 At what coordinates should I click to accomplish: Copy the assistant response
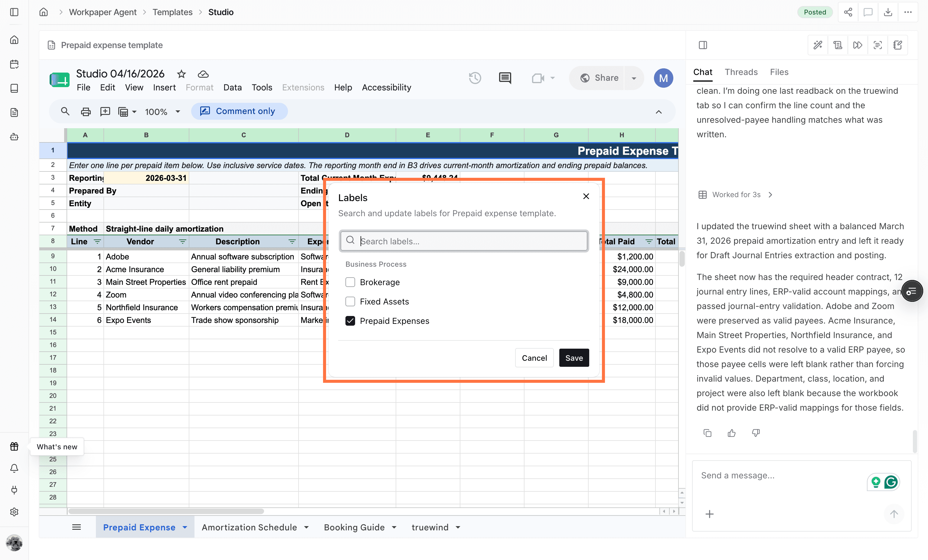(707, 433)
